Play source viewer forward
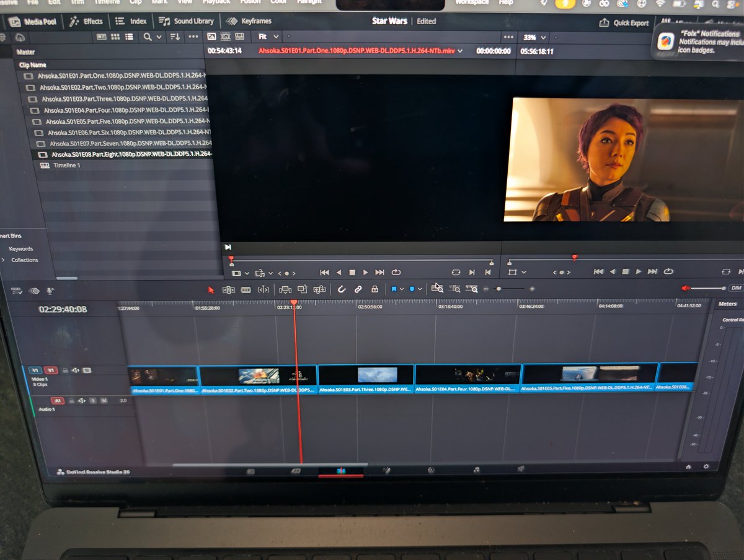Viewport: 744px width, 560px height. (x=366, y=272)
